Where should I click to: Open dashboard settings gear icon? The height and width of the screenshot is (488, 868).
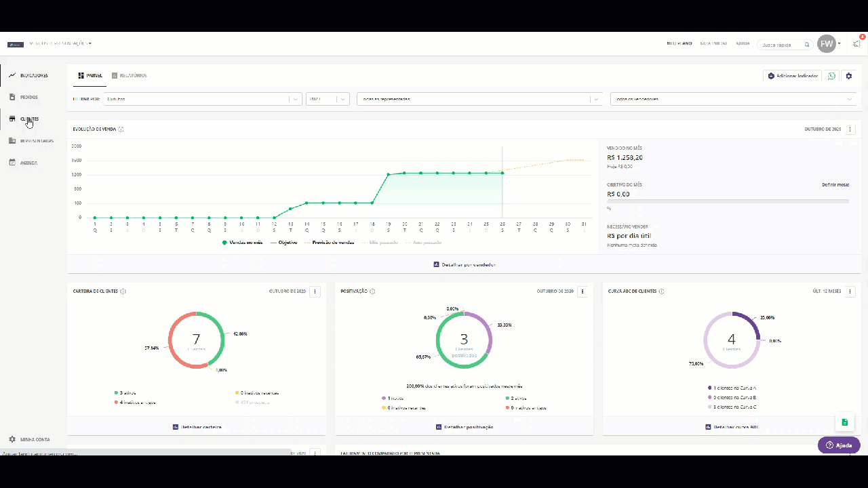[848, 76]
